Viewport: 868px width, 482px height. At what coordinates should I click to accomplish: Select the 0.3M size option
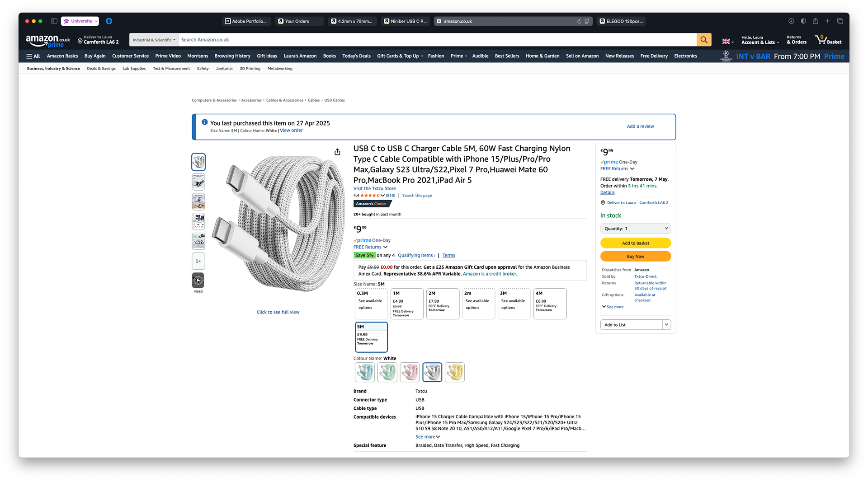(x=371, y=304)
